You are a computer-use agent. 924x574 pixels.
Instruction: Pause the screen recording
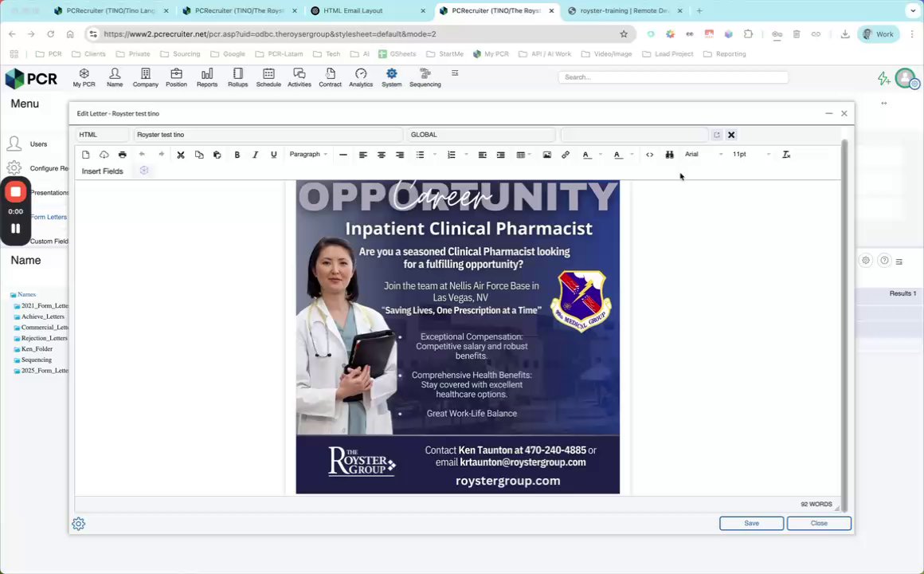coord(16,228)
